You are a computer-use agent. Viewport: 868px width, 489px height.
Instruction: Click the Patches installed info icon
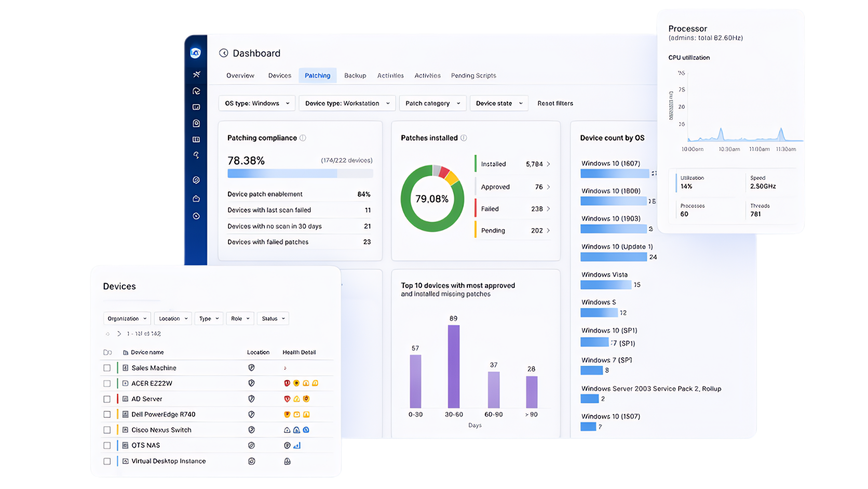pos(464,138)
